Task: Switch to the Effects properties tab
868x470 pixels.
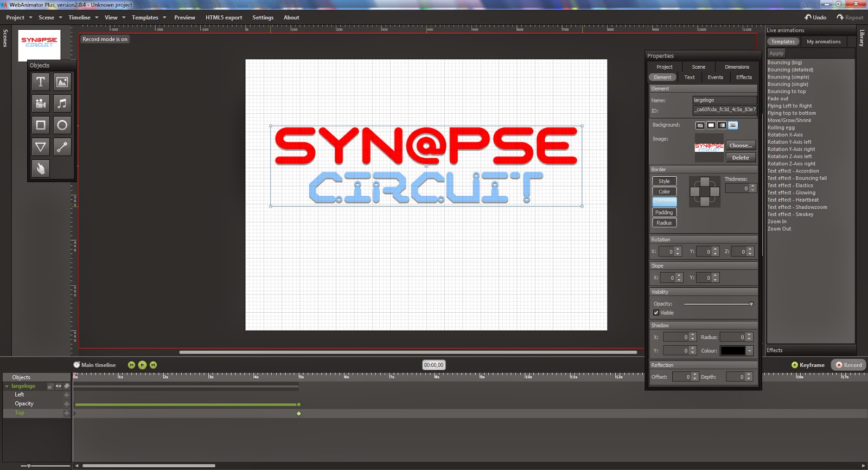Action: pyautogui.click(x=744, y=78)
